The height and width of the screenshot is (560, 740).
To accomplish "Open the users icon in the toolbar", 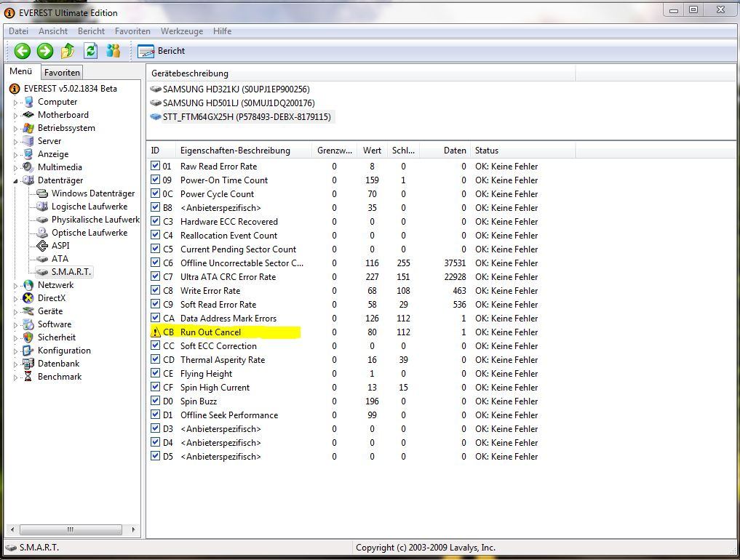I will (114, 50).
